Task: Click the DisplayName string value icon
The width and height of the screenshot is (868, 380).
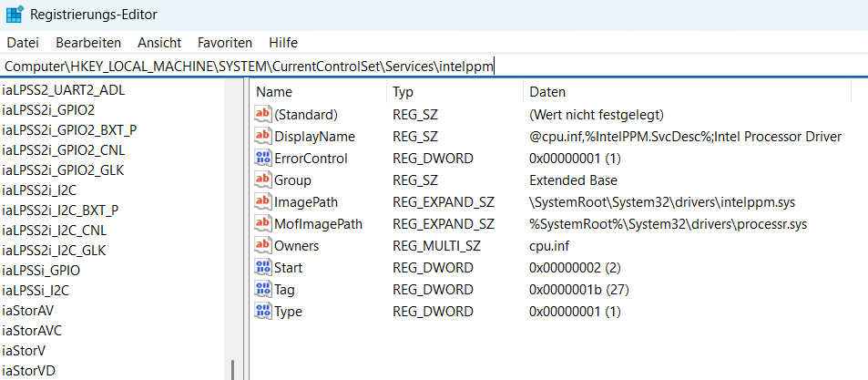Action: coord(263,137)
